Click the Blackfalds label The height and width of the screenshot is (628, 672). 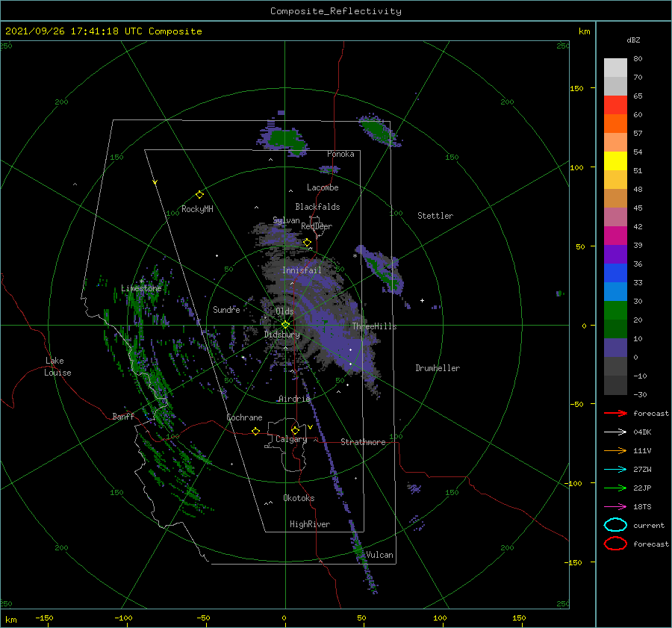coord(317,207)
